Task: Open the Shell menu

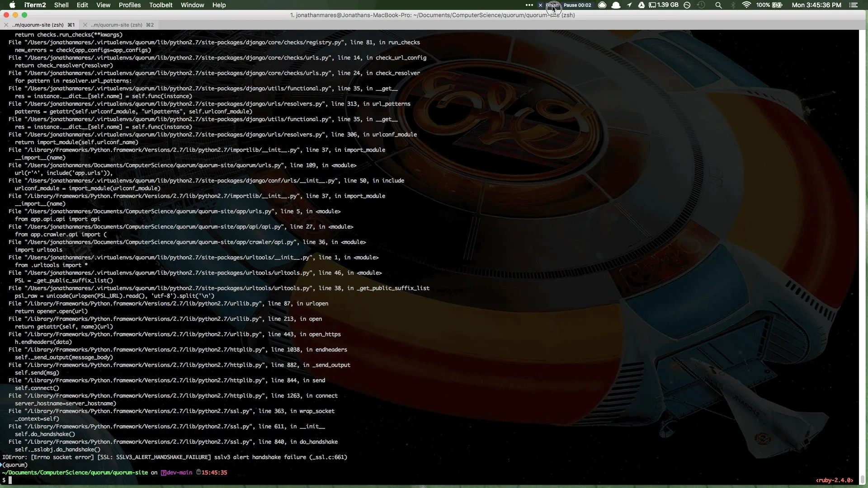Action: (x=61, y=5)
